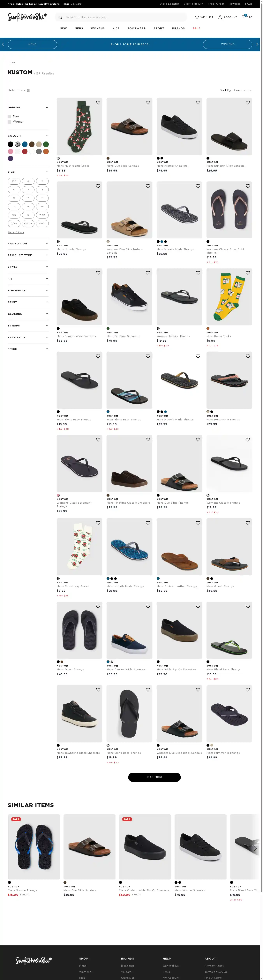263x980 pixels.
Task: Open the Account profile icon
Action: [x=220, y=17]
